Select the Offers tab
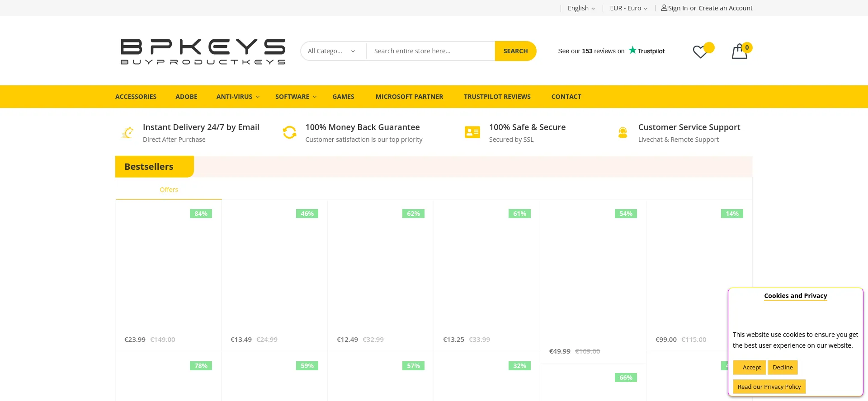Screen dimensions: 868x401 coord(169,190)
